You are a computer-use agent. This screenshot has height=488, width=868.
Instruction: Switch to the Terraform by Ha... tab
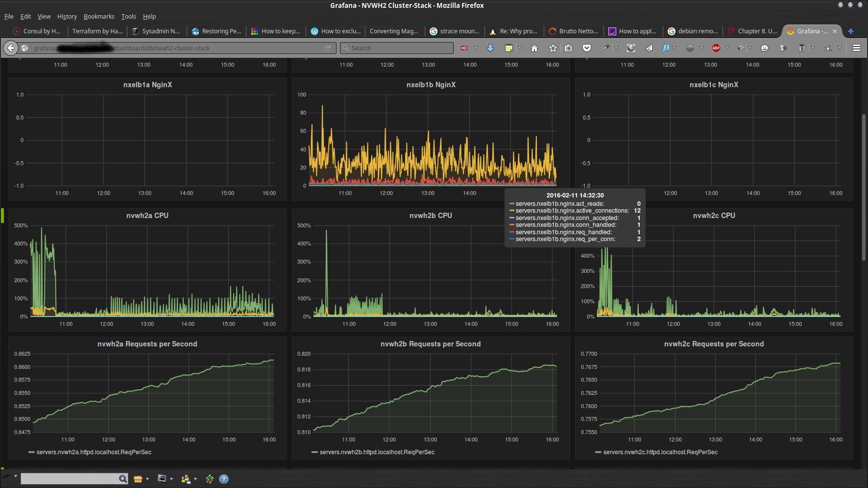(x=97, y=31)
